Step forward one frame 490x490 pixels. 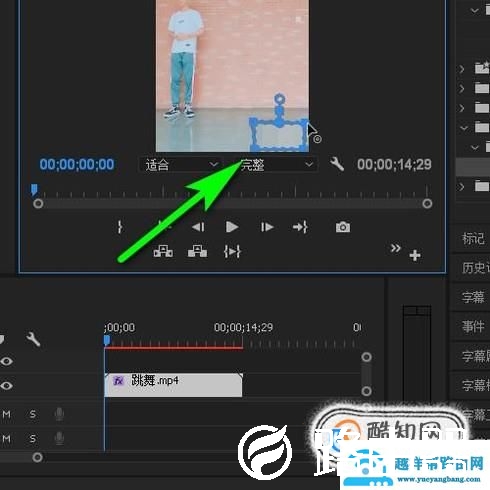[267, 227]
